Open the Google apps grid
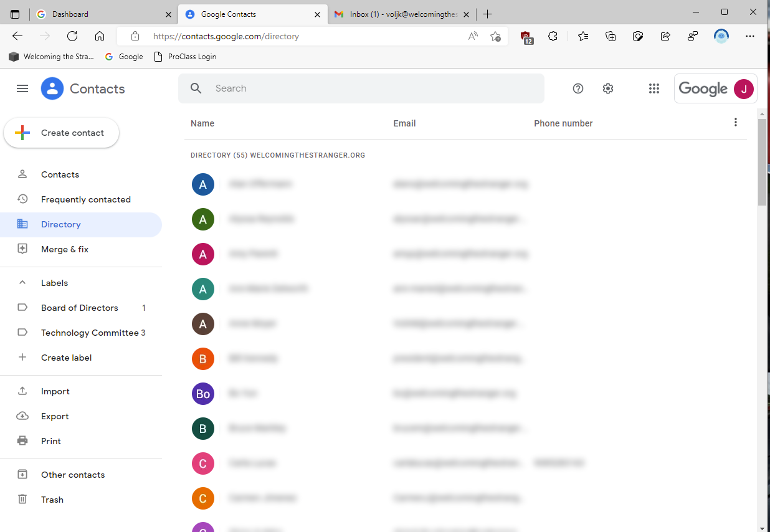This screenshot has height=532, width=770. pyautogui.click(x=654, y=88)
